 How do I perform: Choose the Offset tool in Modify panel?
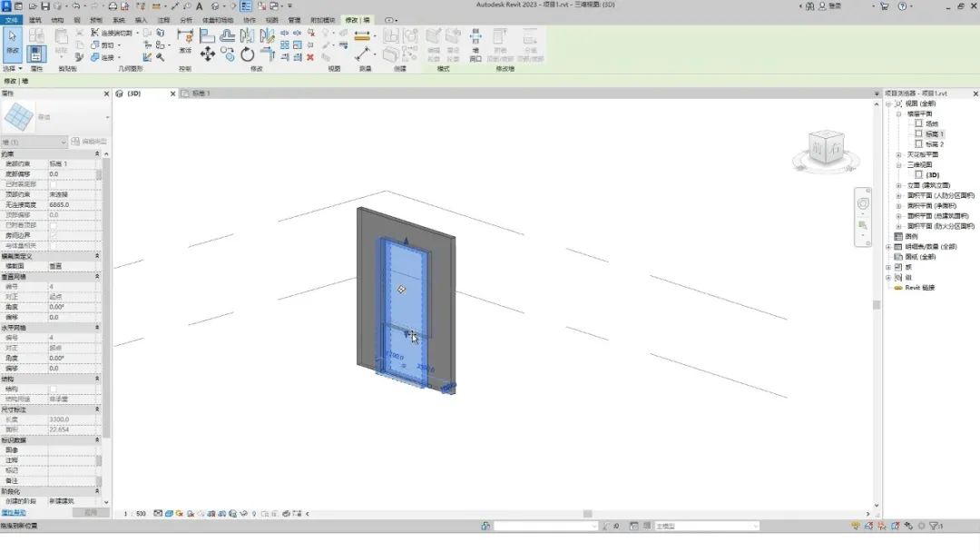pyautogui.click(x=228, y=35)
